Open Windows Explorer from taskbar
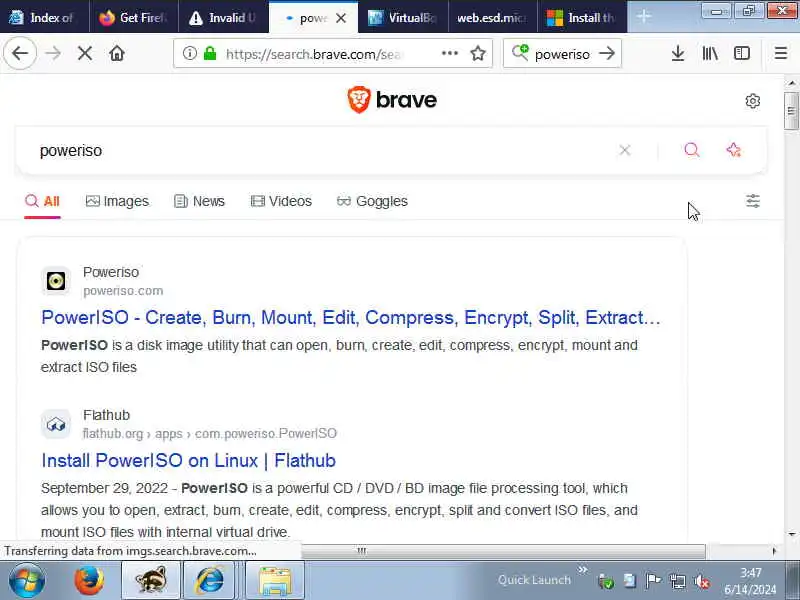Viewport: 800px width, 600px height. pos(275,581)
